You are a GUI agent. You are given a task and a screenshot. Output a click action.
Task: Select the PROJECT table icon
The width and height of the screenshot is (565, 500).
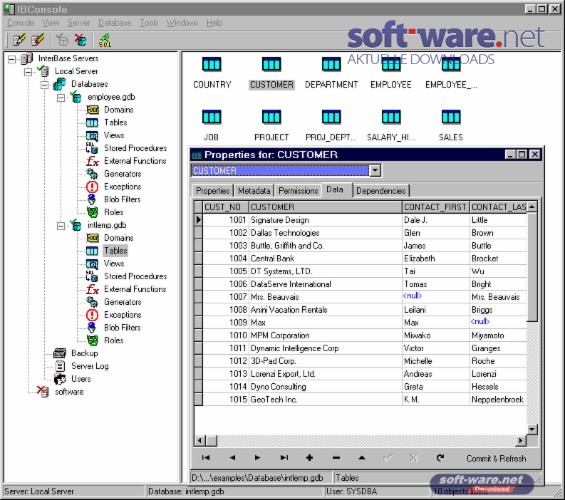point(271,117)
